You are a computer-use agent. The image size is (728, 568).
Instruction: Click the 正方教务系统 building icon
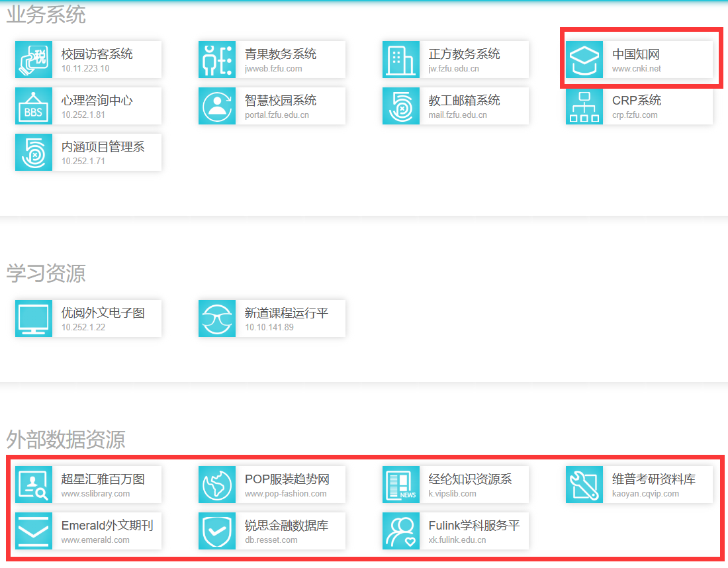[400, 60]
